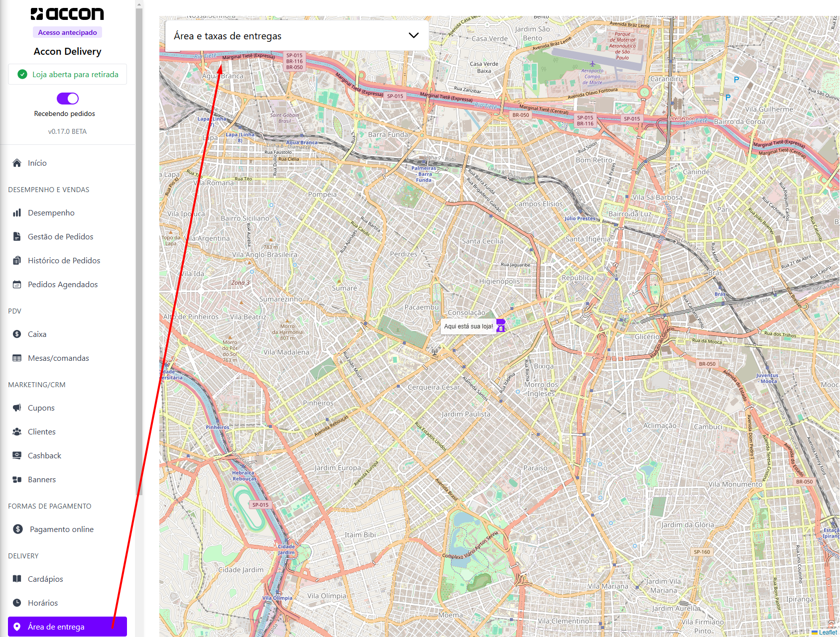840x637 pixels.
Task: Open the Caixa section
Action: click(x=68, y=334)
